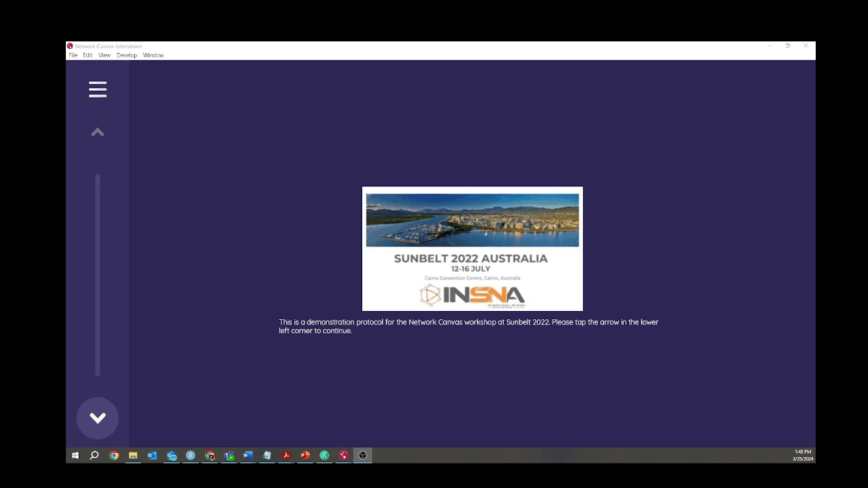The width and height of the screenshot is (868, 488).
Task: Launch Windows search from the taskbar
Action: (x=94, y=455)
